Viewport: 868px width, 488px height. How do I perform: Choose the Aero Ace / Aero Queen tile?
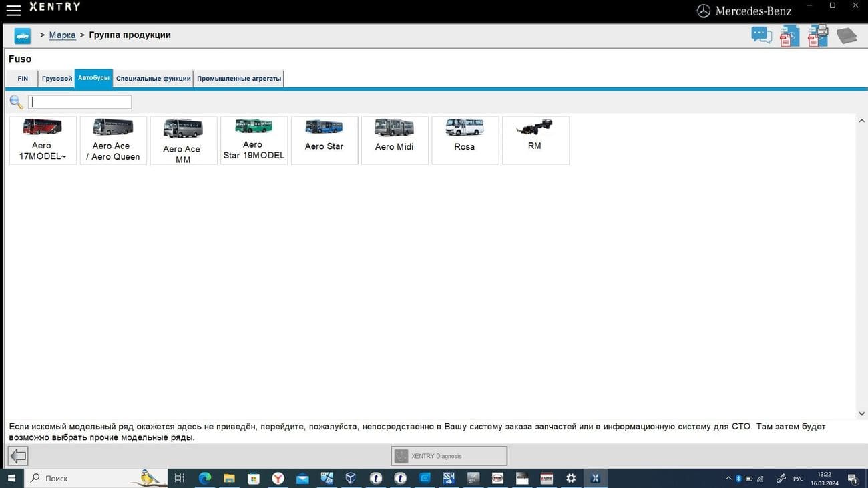[114, 140]
